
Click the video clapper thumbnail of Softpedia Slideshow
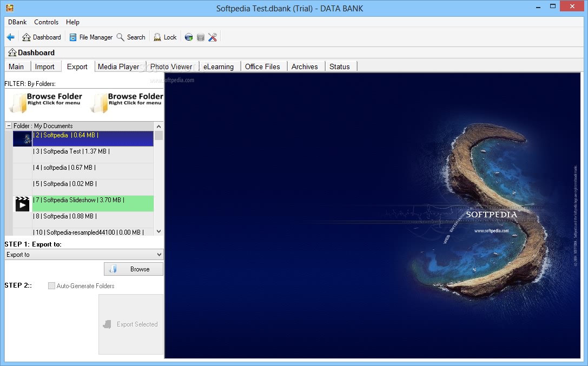coord(23,204)
